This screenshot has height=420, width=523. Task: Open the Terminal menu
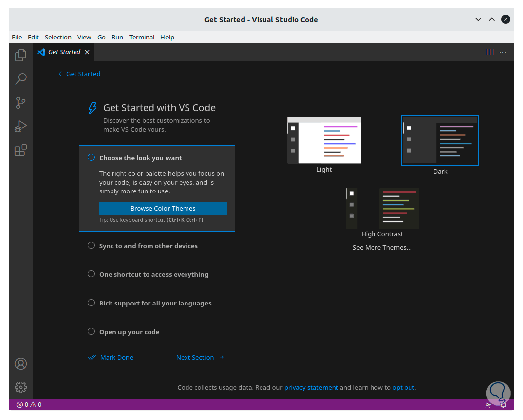click(142, 38)
